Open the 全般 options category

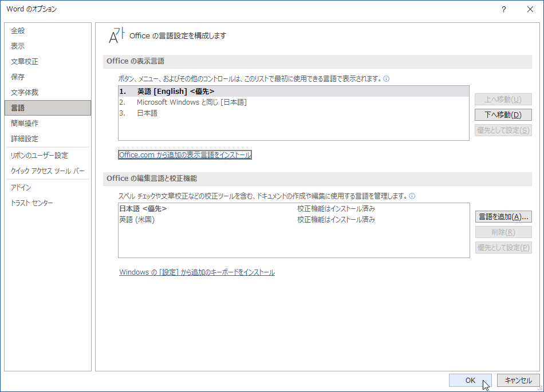point(48,30)
